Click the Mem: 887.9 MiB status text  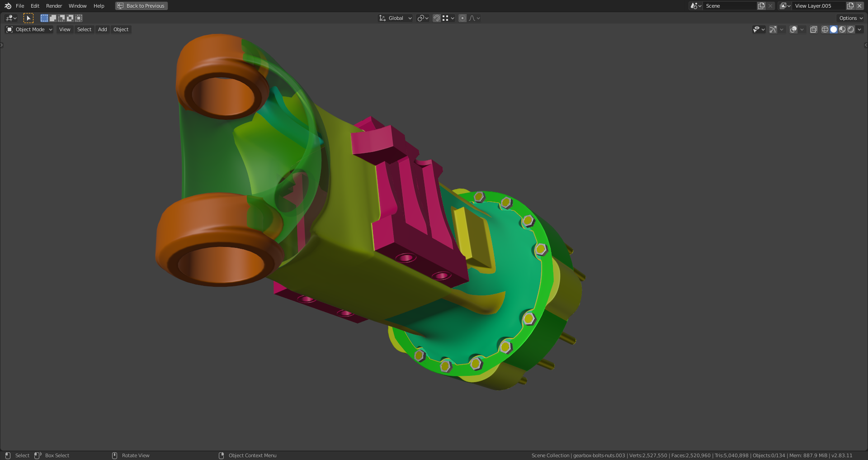[808, 455]
